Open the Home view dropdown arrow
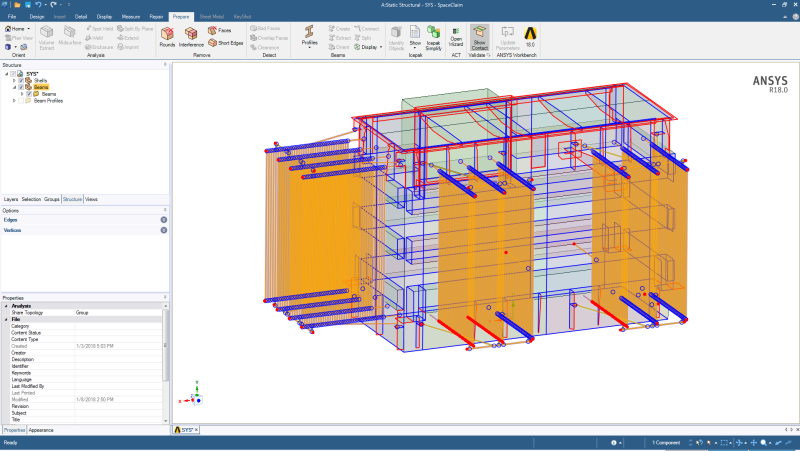The height and width of the screenshot is (451, 800). [x=29, y=29]
